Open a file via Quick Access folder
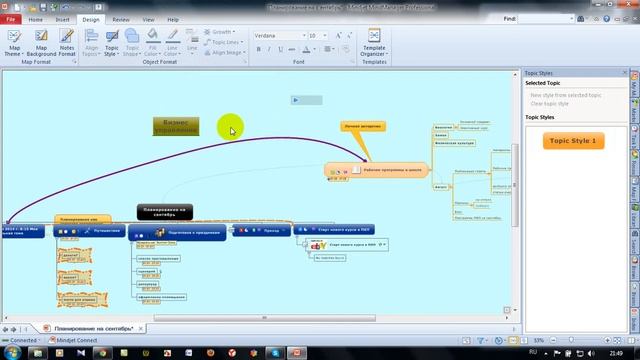This screenshot has height=360, width=640. (32, 7)
